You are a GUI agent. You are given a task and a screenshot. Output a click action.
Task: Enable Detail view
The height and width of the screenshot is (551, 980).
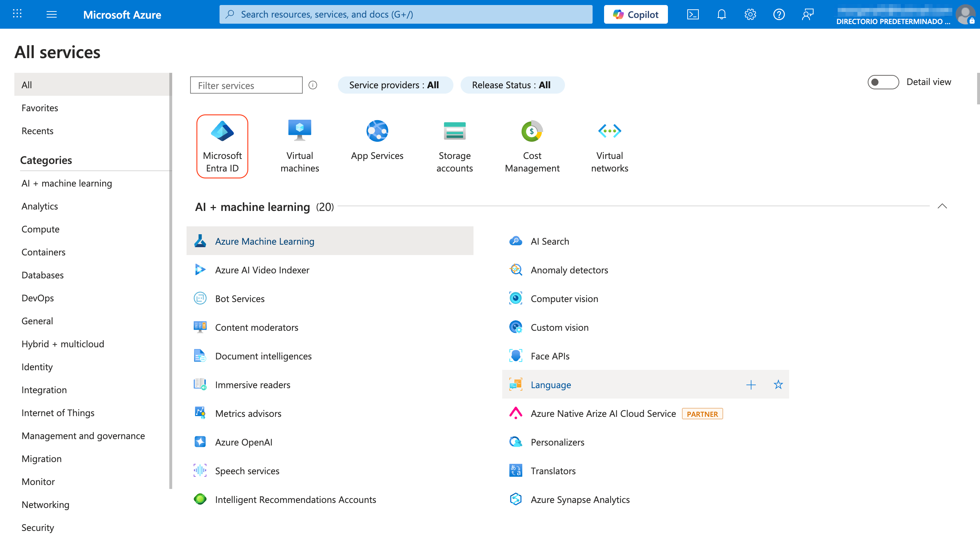[883, 82]
